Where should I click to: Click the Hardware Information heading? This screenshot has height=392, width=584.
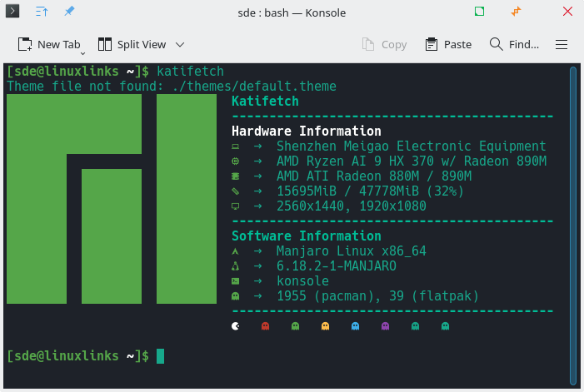[306, 131]
